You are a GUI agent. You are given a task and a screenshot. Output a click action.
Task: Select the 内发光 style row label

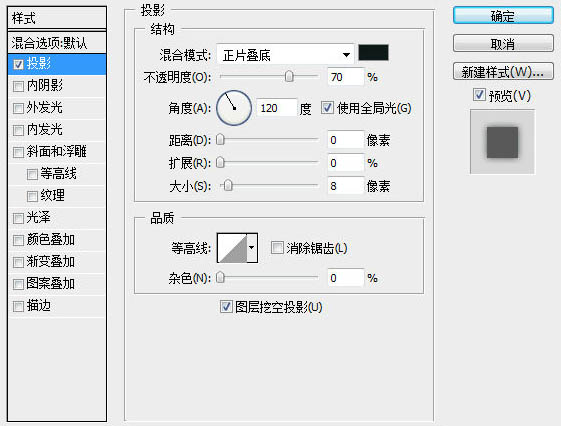click(x=45, y=129)
